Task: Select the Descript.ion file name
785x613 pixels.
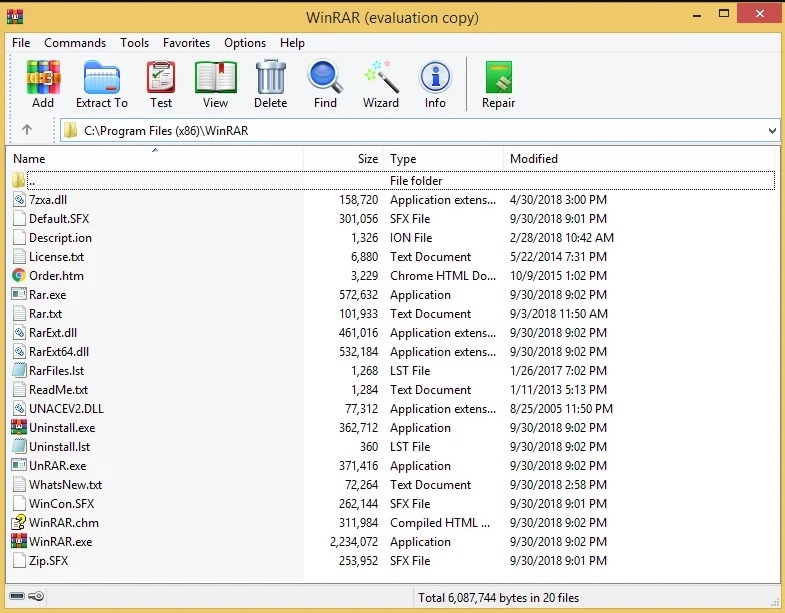Action: point(60,237)
